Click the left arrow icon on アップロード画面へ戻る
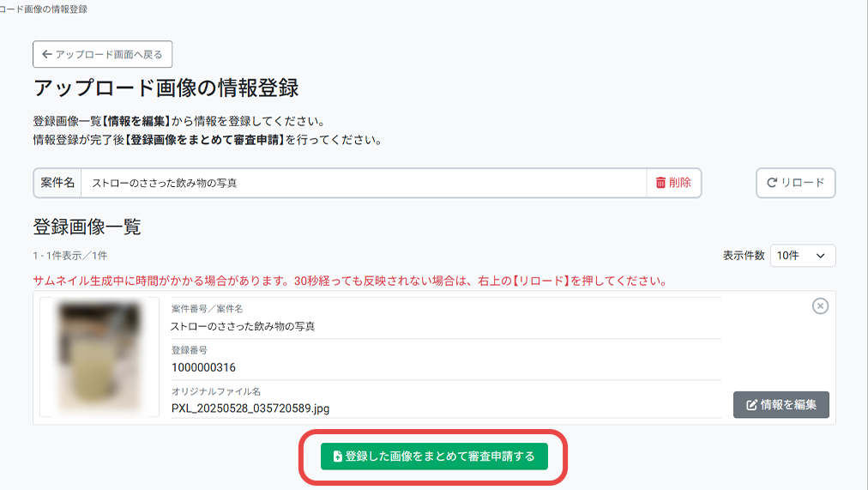Image resolution: width=868 pixels, height=490 pixels. pyautogui.click(x=46, y=54)
